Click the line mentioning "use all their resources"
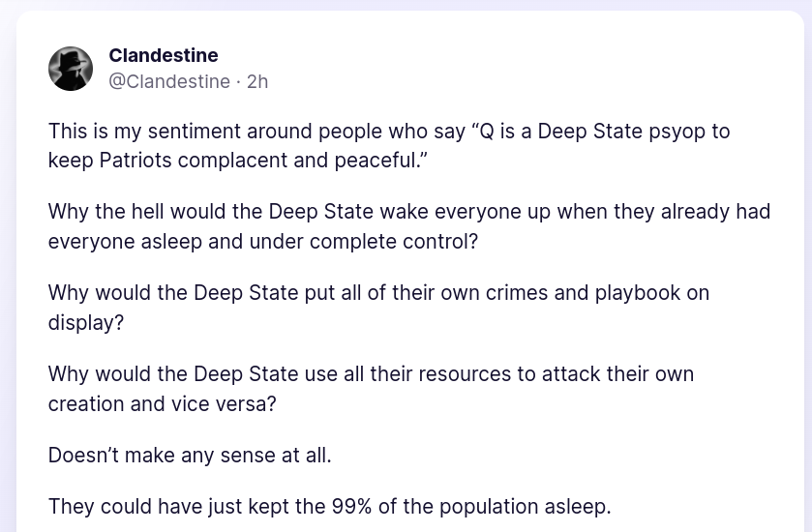This screenshot has height=532, width=812. [371, 373]
